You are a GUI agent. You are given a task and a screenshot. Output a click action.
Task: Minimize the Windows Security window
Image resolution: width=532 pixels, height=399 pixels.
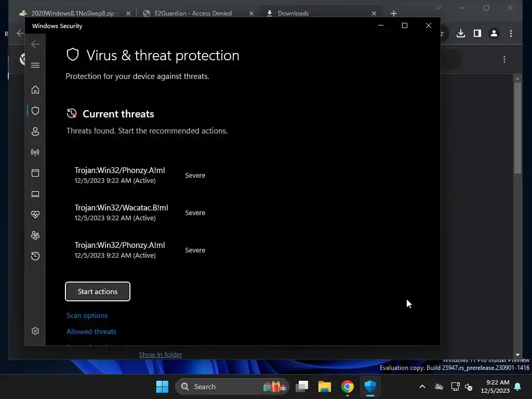coord(381,25)
